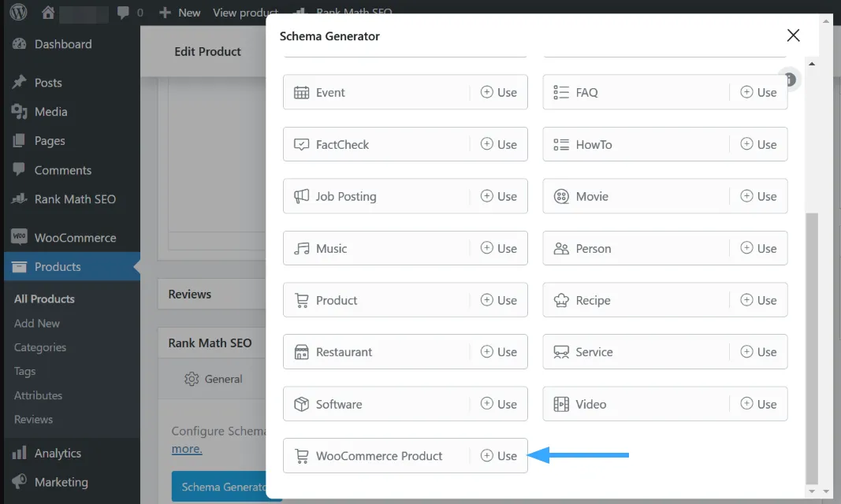841x504 pixels.
Task: Click the Dashboard gauge icon
Action: pyautogui.click(x=19, y=44)
